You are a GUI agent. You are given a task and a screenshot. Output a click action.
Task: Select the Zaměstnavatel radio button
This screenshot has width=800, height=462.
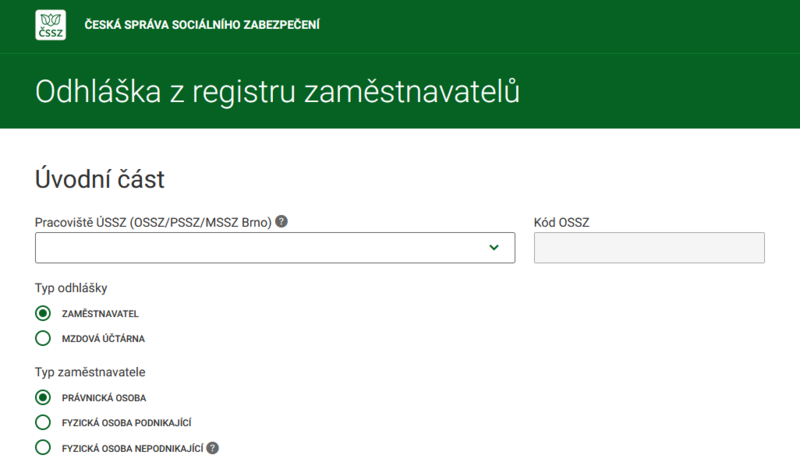[x=43, y=313]
